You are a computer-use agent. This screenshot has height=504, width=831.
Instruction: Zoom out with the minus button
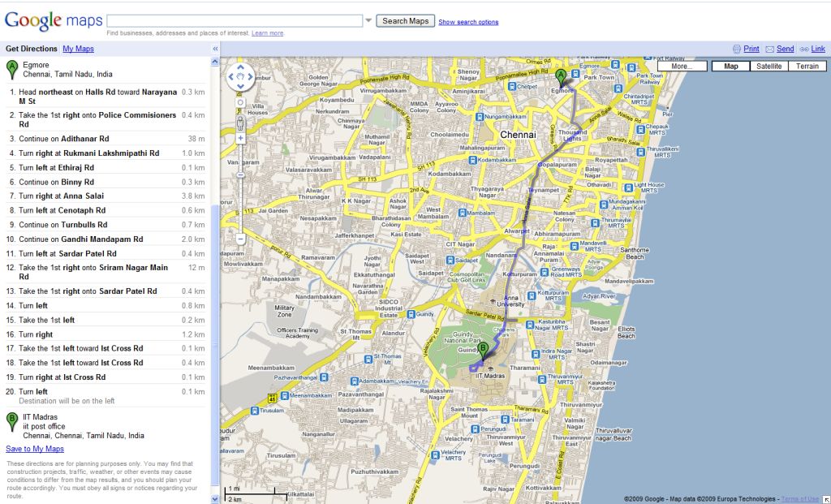click(240, 239)
